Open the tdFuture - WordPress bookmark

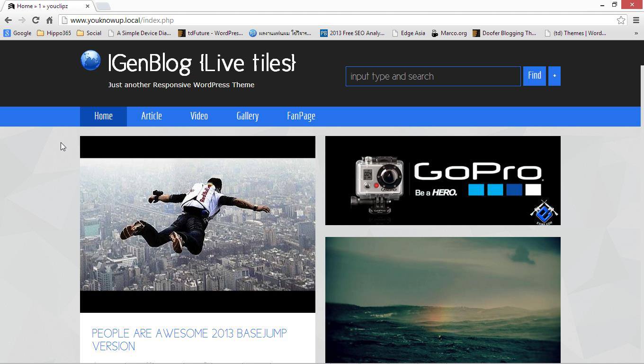pyautogui.click(x=210, y=33)
